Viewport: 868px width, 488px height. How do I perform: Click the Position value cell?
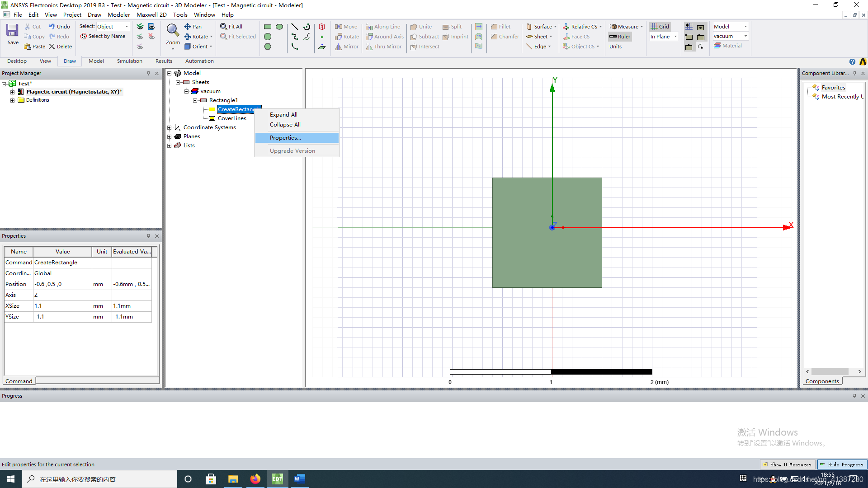[62, 284]
